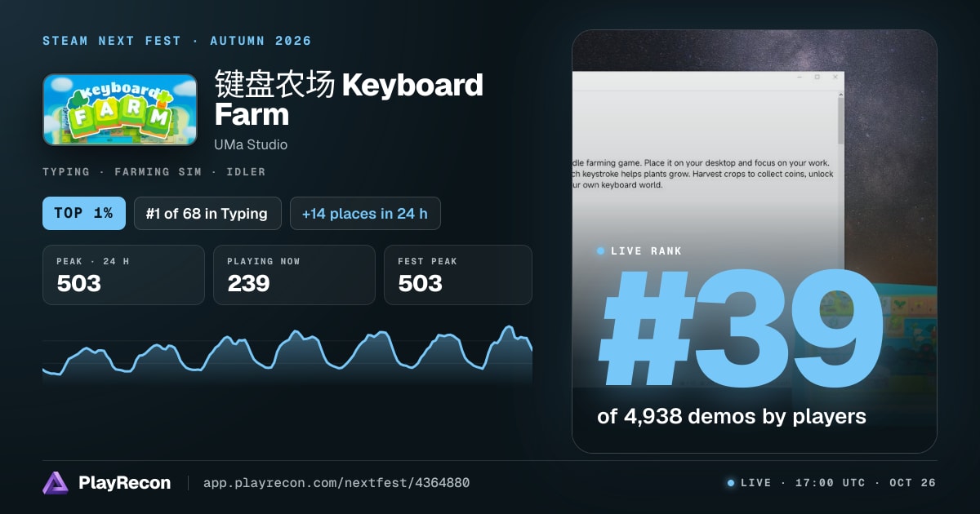Click the +14 places in 24 h badge
The width and height of the screenshot is (980, 514).
point(365,214)
